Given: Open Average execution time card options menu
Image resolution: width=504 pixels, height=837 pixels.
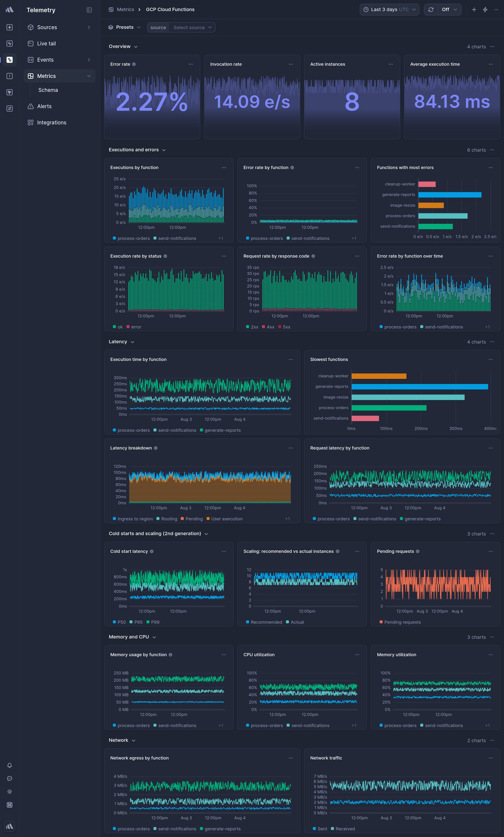Looking at the screenshot, I should (491, 64).
